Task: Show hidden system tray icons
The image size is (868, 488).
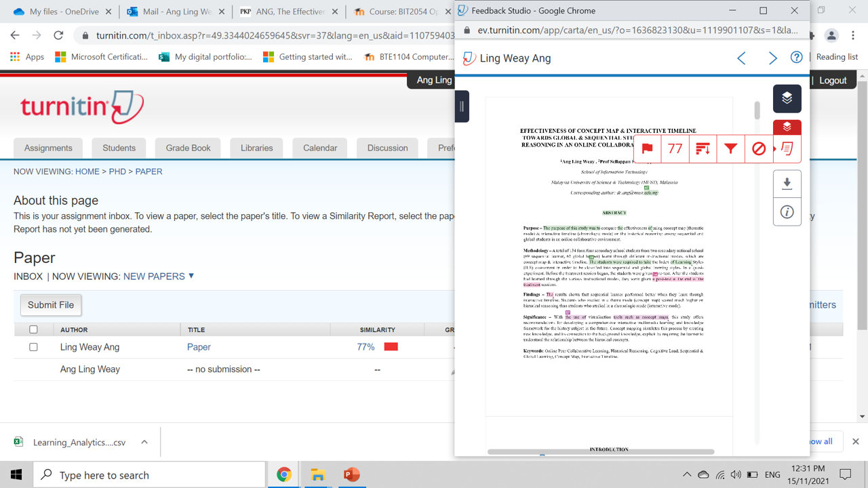Action: (x=686, y=475)
